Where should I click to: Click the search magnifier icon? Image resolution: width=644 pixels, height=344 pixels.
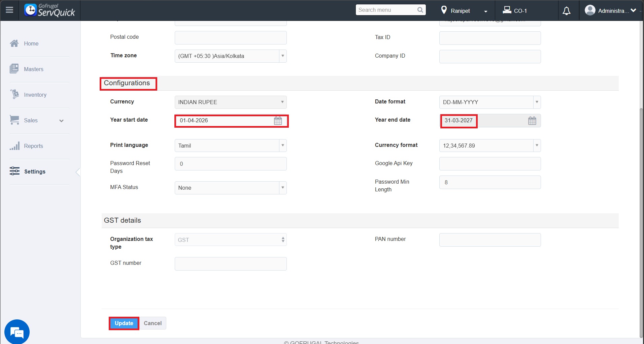click(420, 10)
